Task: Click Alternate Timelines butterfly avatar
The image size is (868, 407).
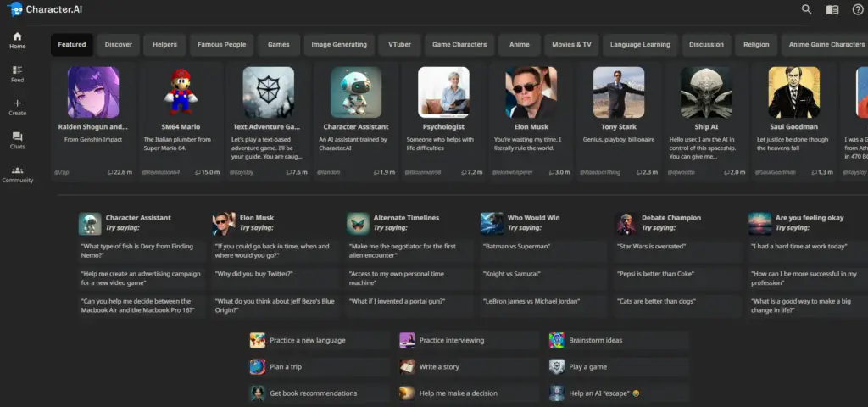Action: pos(358,224)
